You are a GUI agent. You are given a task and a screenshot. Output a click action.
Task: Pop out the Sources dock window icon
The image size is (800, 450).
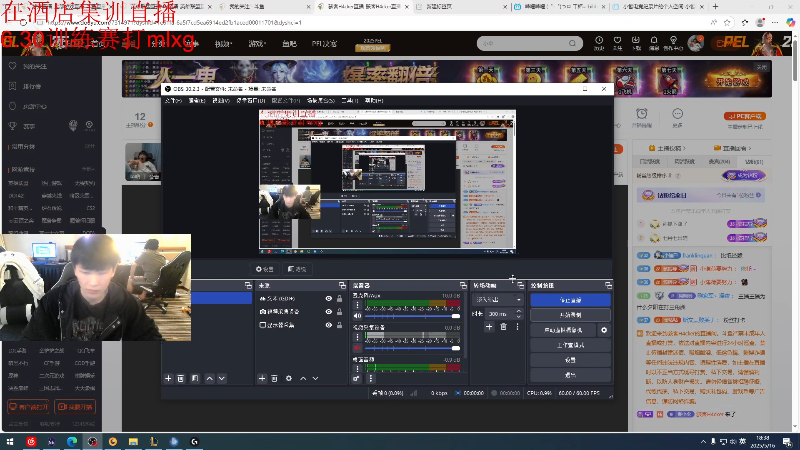tap(342, 285)
